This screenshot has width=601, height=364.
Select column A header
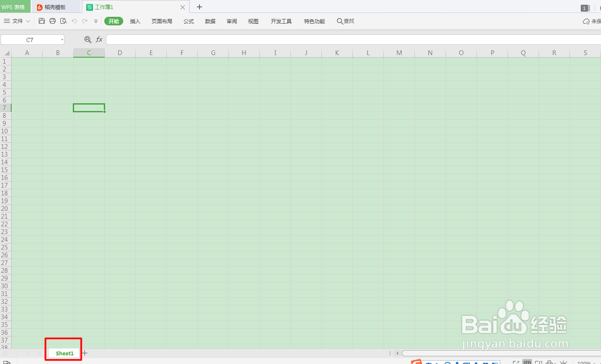tap(27, 53)
